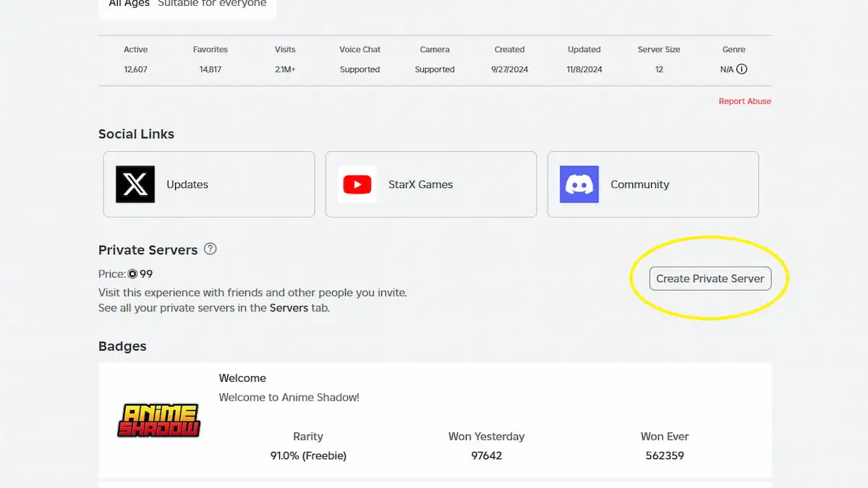The height and width of the screenshot is (488, 868).
Task: Click the YouTube logo icon
Action: (x=357, y=184)
